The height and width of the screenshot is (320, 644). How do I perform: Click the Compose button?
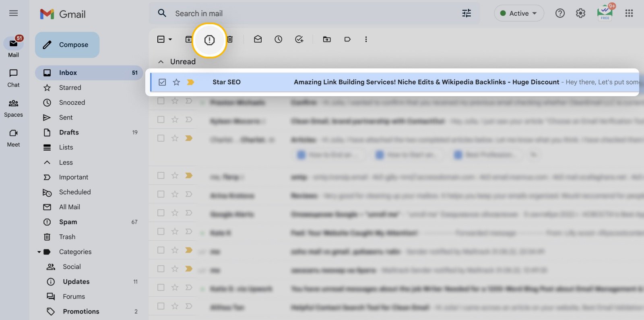(x=67, y=45)
